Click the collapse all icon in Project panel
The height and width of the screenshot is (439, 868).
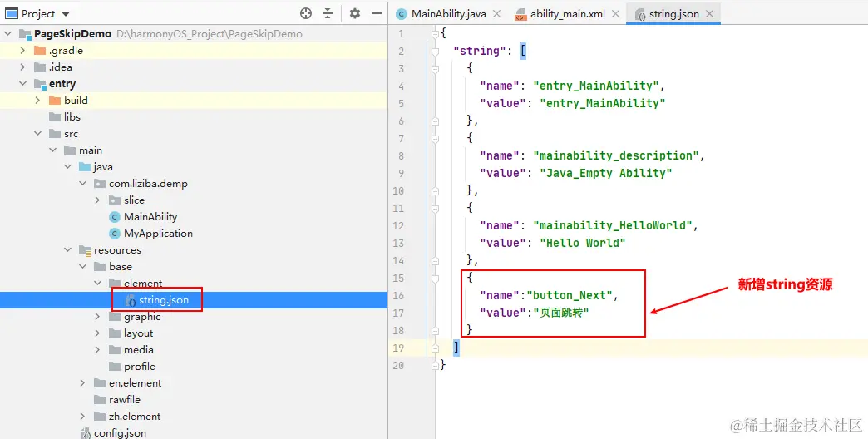(328, 14)
